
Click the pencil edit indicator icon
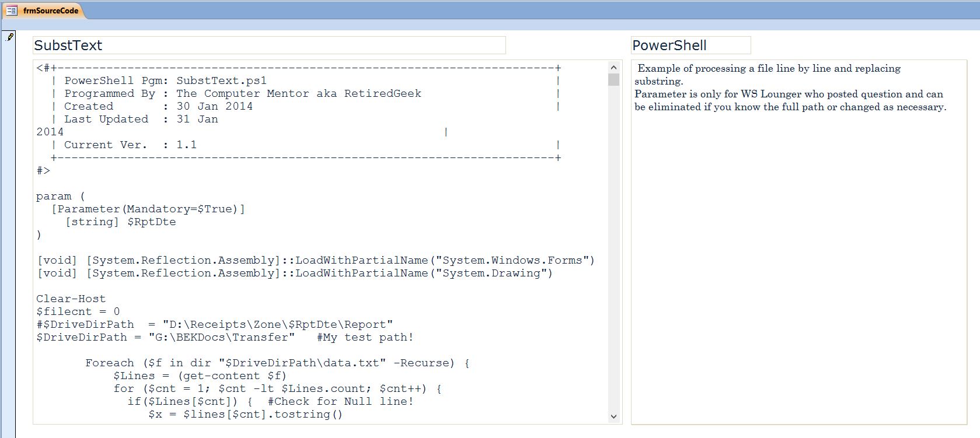pos(10,37)
